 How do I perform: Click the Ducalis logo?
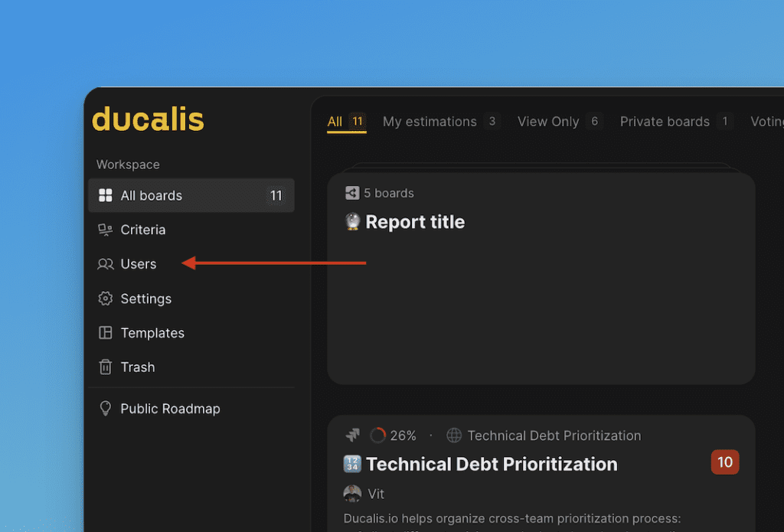tap(148, 120)
